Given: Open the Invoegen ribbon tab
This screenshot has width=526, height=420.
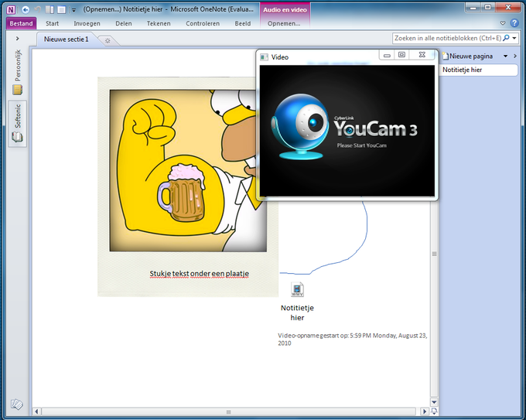Looking at the screenshot, I should tap(87, 23).
